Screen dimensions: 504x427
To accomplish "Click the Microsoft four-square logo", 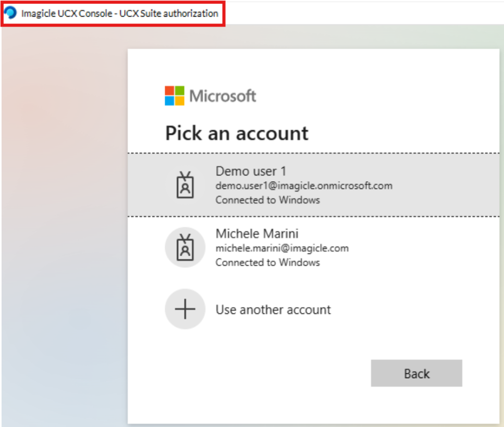I will click(x=175, y=96).
